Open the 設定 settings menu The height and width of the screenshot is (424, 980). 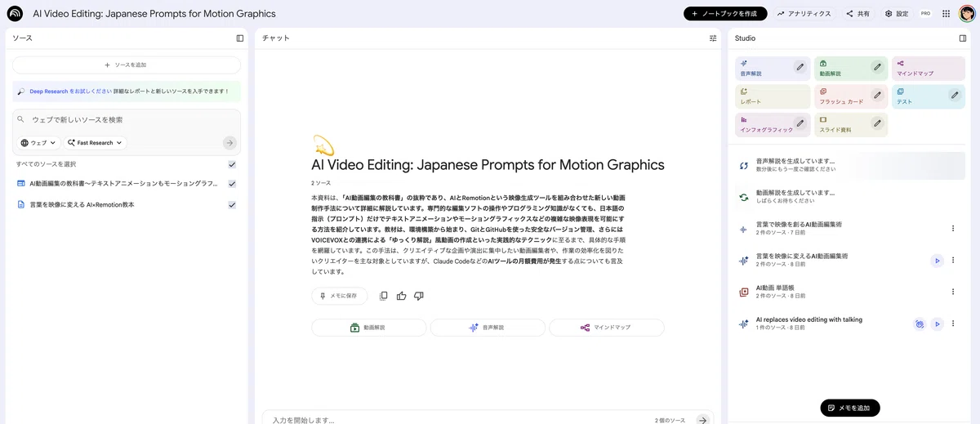tap(897, 14)
